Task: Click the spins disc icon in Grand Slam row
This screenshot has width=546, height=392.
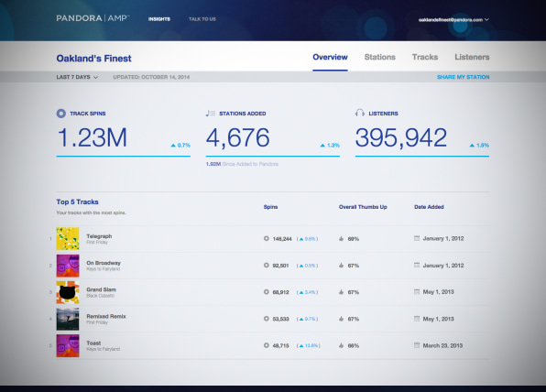Action: [x=267, y=292]
